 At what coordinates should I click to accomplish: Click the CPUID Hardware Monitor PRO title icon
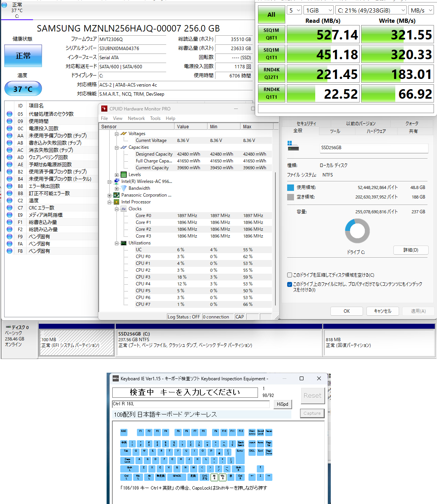click(104, 109)
